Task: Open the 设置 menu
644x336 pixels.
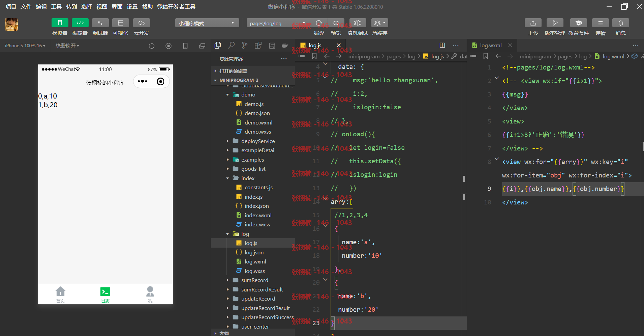Action: [x=132, y=6]
